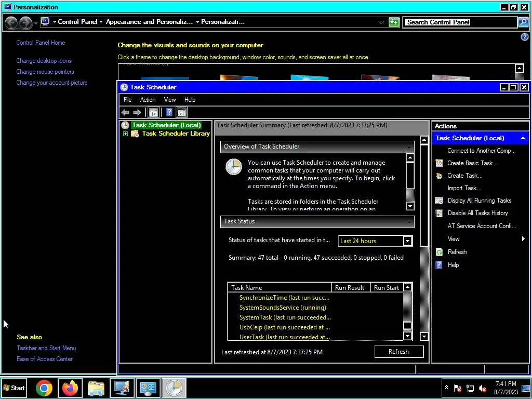Open the File menu in Task Scheduler

click(128, 100)
